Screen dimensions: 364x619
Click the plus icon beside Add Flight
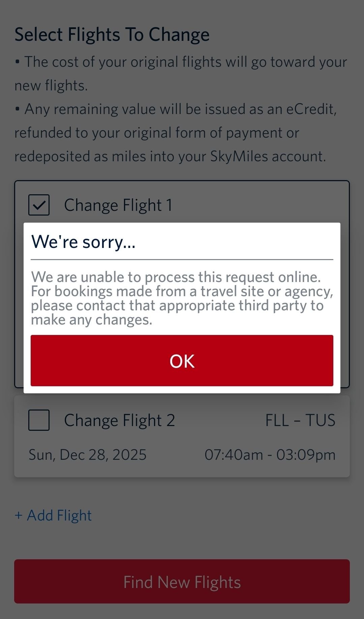pos(19,515)
